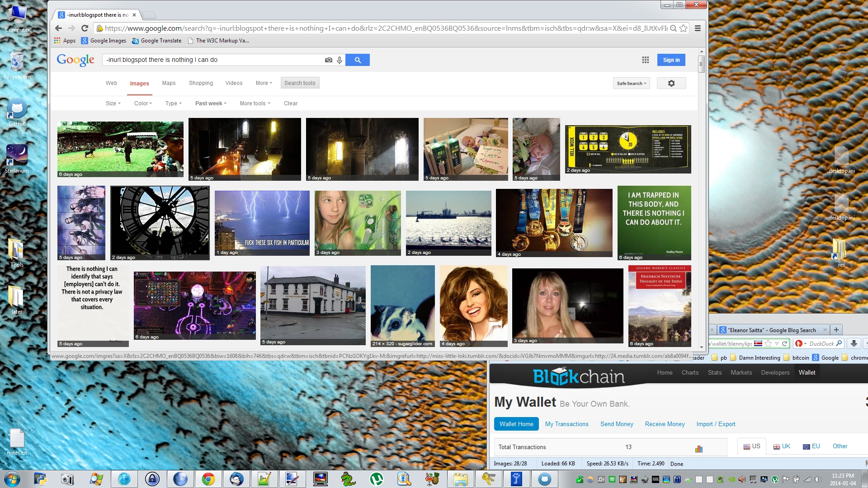Expand the Color filter dropdown
This screenshot has height=488, width=868.
tap(142, 103)
